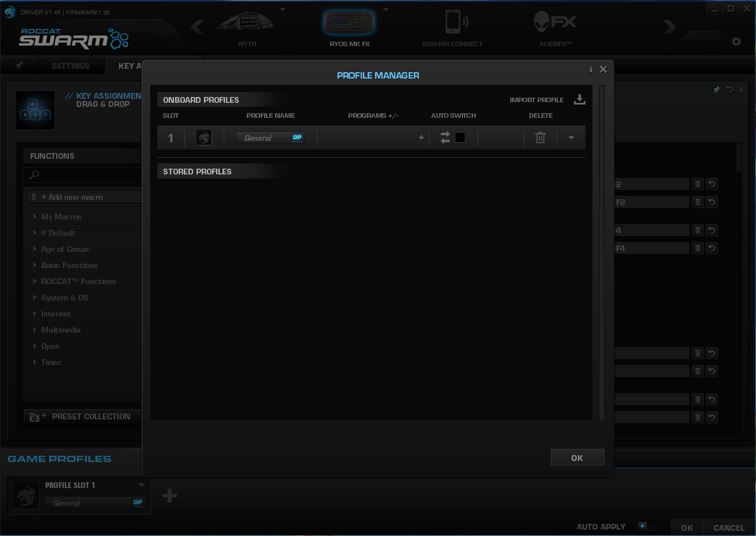The height and width of the screenshot is (536, 756).
Task: Expand the Basic Functions group
Action: 35,265
